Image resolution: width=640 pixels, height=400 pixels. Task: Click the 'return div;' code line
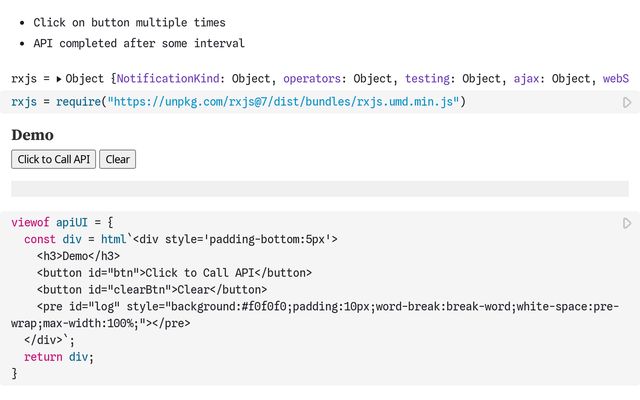coord(58,357)
